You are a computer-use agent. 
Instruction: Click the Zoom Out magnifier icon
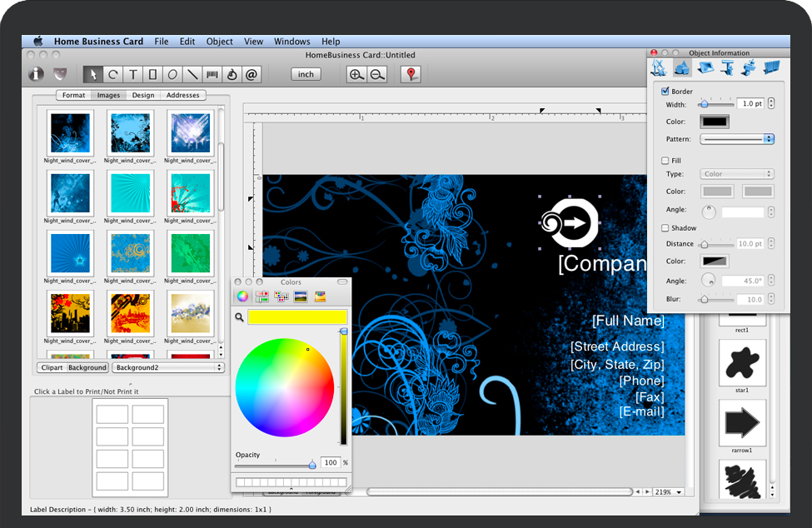377,74
